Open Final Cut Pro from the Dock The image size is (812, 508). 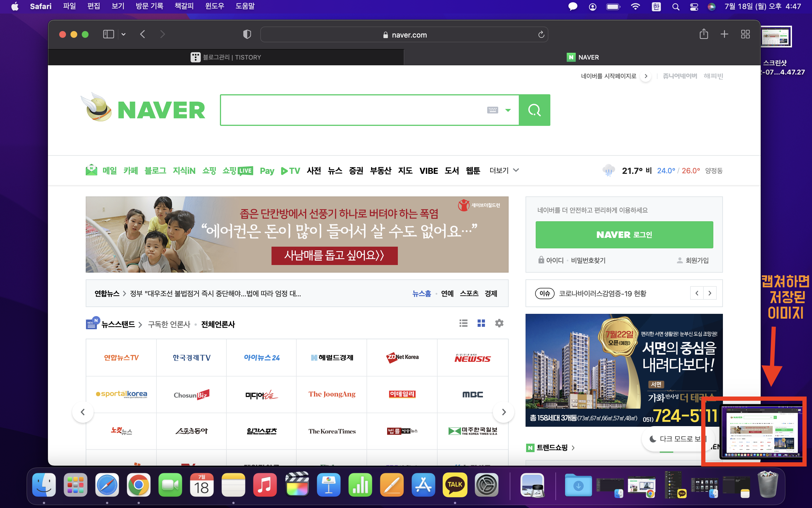(297, 485)
